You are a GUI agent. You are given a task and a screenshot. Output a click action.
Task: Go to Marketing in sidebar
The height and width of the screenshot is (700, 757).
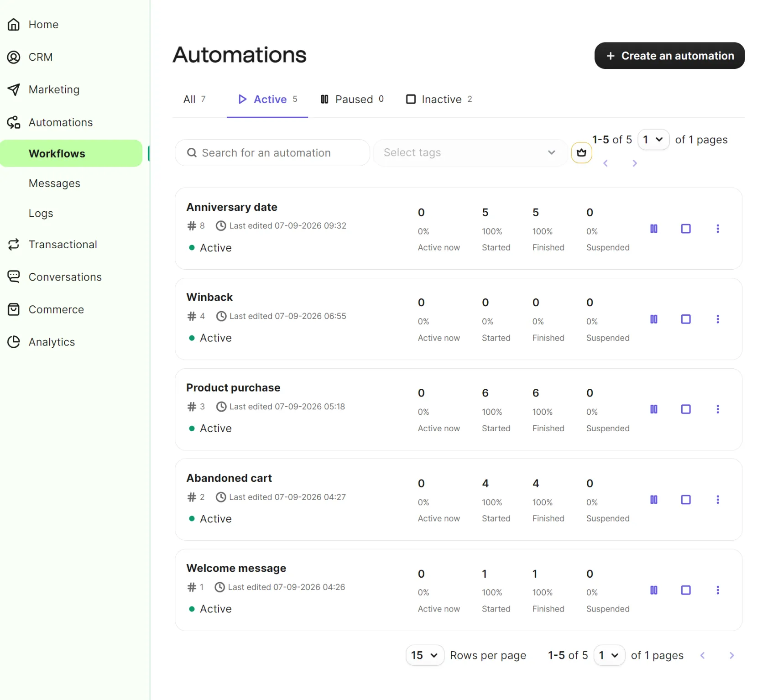point(43,89)
